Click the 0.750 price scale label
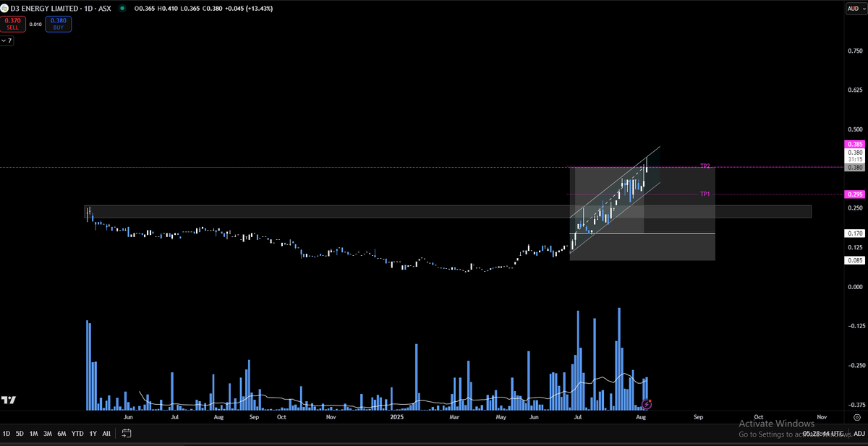Viewport: 868px width, 446px height. pos(856,51)
